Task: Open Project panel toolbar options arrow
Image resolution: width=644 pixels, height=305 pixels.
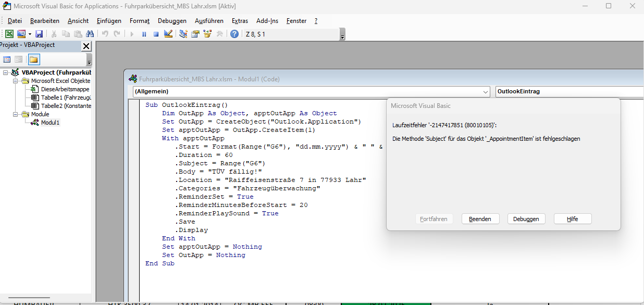Action: coord(89,59)
